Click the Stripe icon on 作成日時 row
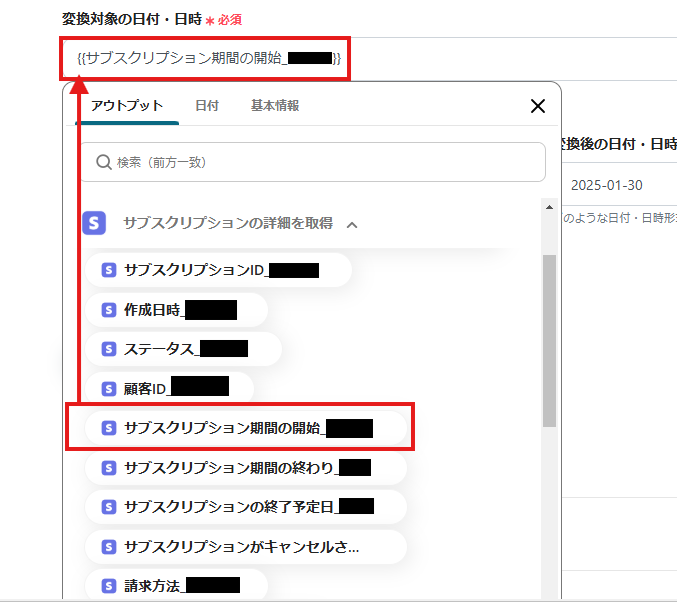 109,310
